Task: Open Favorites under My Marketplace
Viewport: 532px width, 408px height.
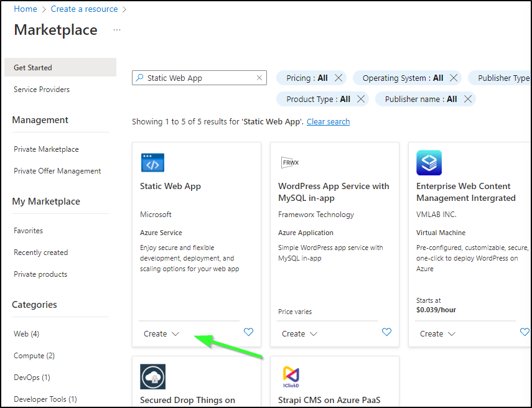Action: (28, 231)
